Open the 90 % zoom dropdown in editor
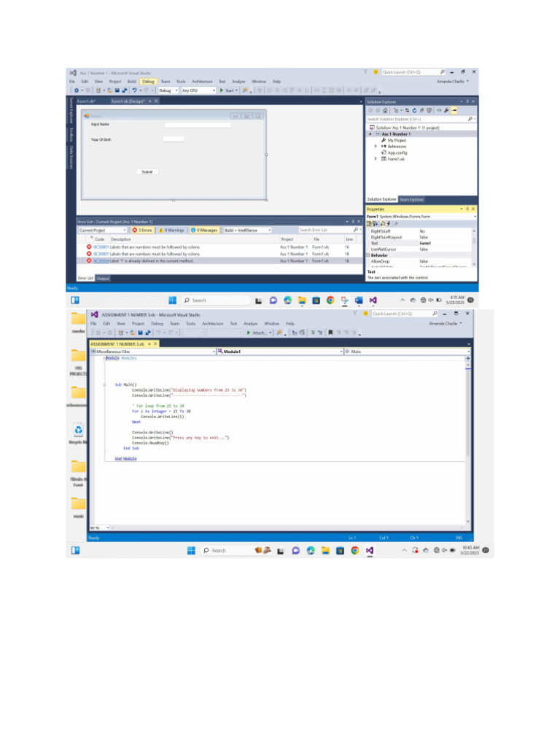This screenshot has width=560, height=747. [x=100, y=528]
